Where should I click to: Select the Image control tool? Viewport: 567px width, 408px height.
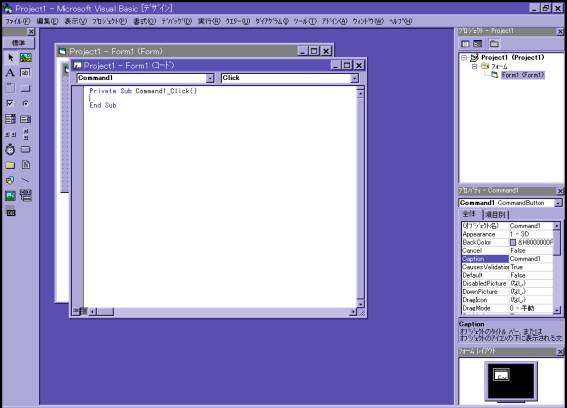[10, 196]
